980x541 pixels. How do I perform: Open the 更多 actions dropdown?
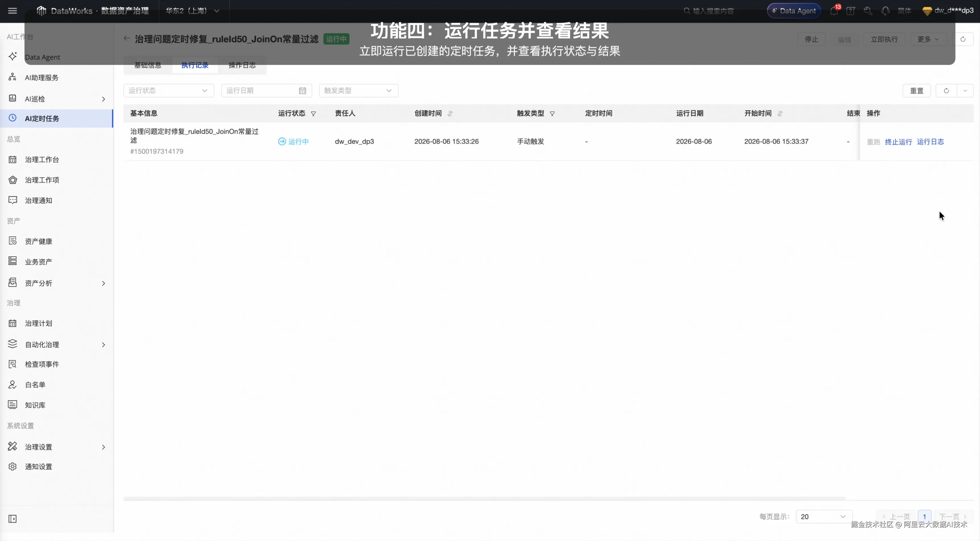(928, 39)
